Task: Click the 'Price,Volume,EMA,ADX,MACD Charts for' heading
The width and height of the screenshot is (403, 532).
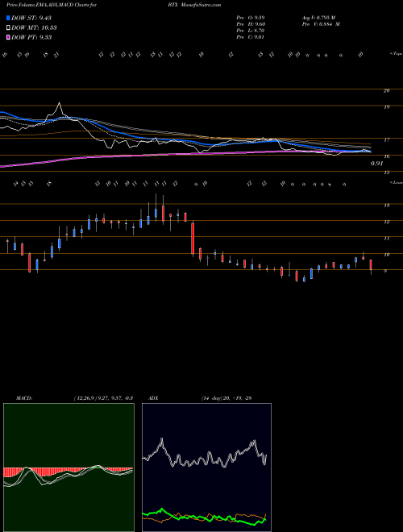Action: click(x=53, y=5)
